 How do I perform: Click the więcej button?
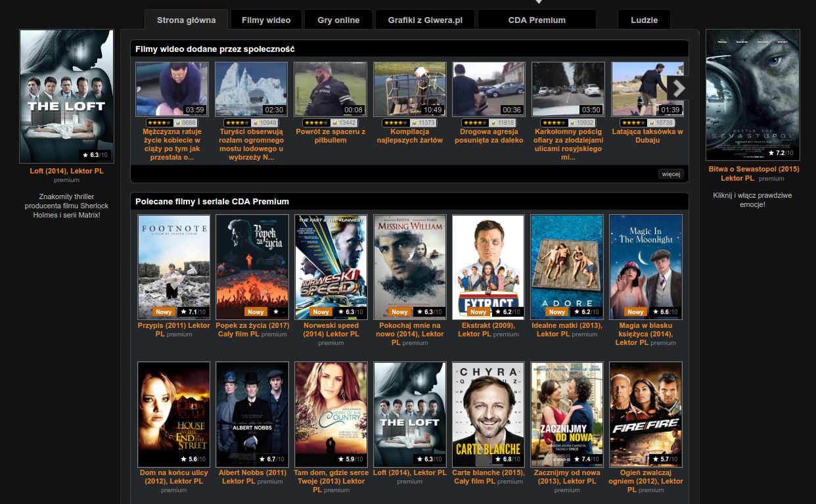pyautogui.click(x=671, y=174)
